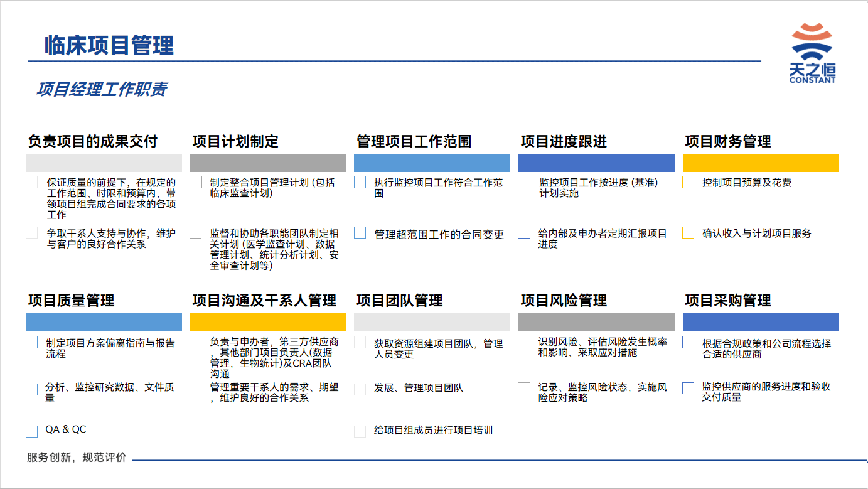868x489 pixels.
Task: Click blue bar under 项目进度跟进
Action: point(596,163)
